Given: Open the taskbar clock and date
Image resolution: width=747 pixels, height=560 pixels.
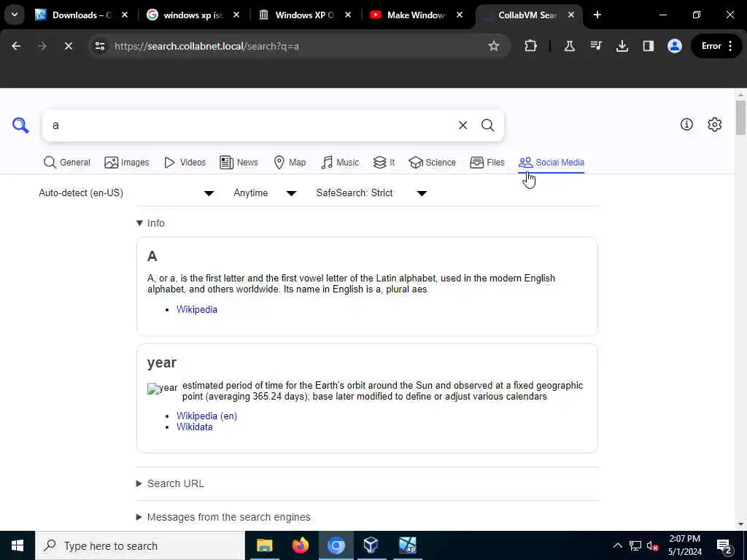Looking at the screenshot, I should click(x=684, y=545).
